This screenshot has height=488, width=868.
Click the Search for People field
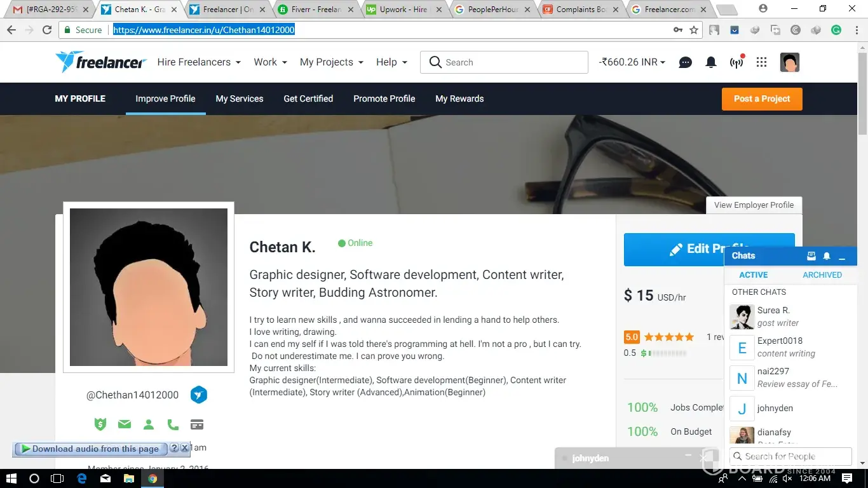coord(790,456)
